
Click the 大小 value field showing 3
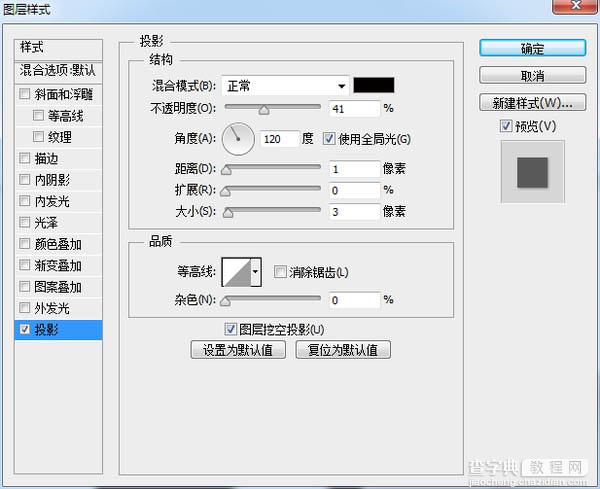(x=355, y=212)
